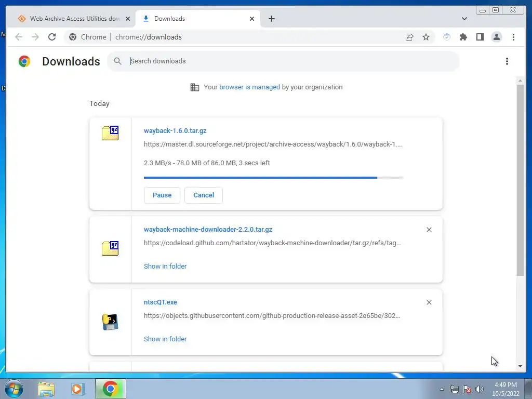
Task: Open the Action Center flag icon
Action: [x=467, y=389]
